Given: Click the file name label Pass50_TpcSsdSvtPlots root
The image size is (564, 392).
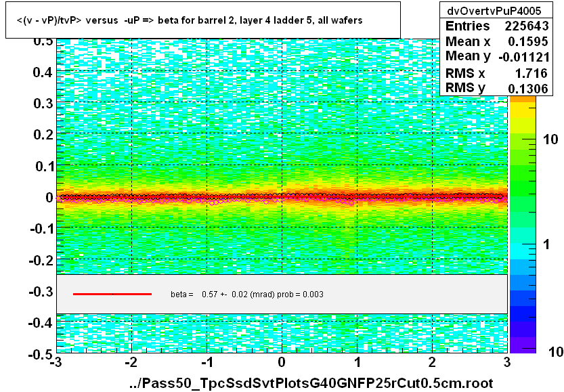Looking at the screenshot, I should coord(311,383).
